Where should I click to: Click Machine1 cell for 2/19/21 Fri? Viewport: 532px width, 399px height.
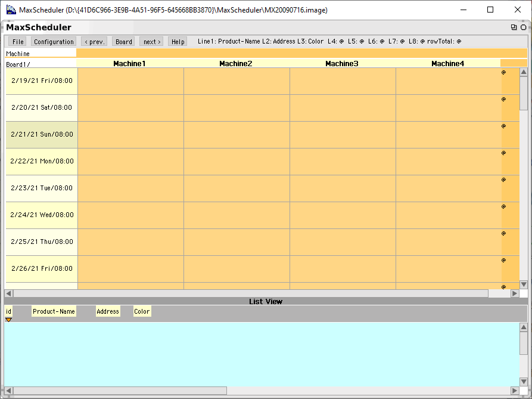pos(130,81)
